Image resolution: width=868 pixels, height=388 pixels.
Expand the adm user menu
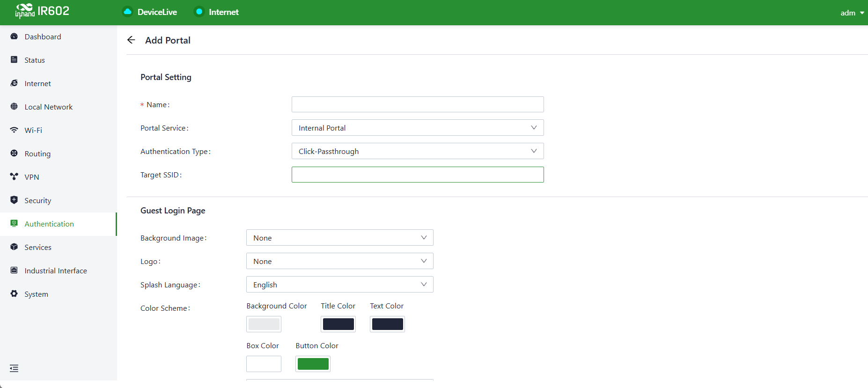(x=852, y=13)
